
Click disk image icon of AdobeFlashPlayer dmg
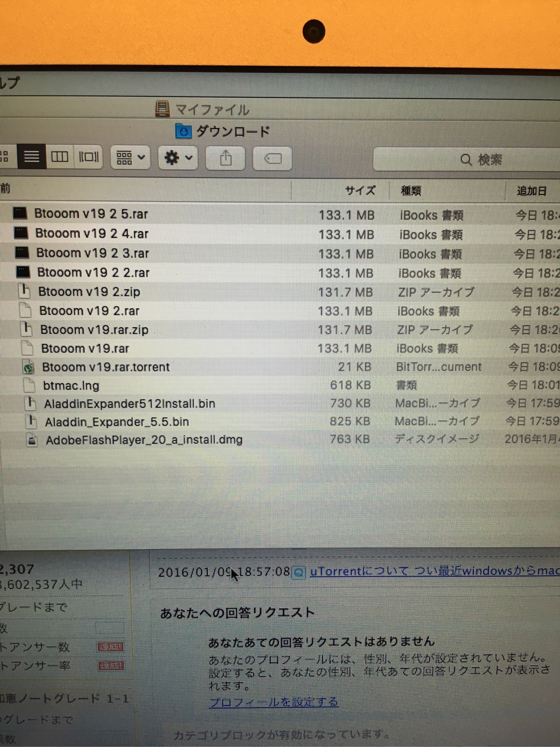click(32, 440)
